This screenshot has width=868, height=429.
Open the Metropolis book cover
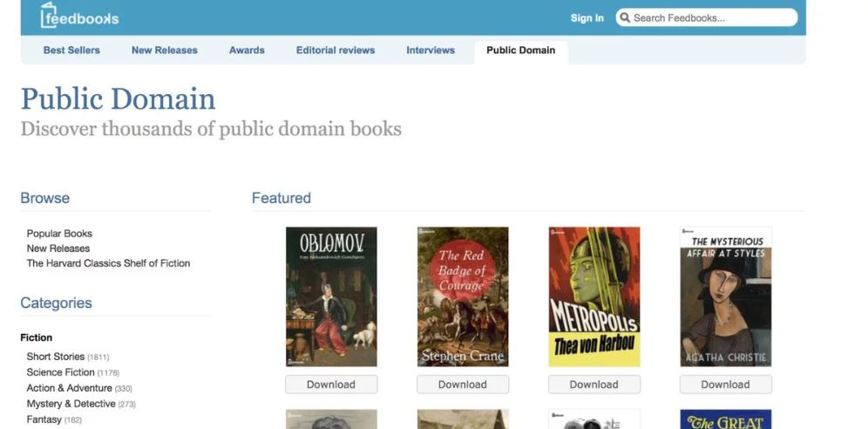(594, 296)
